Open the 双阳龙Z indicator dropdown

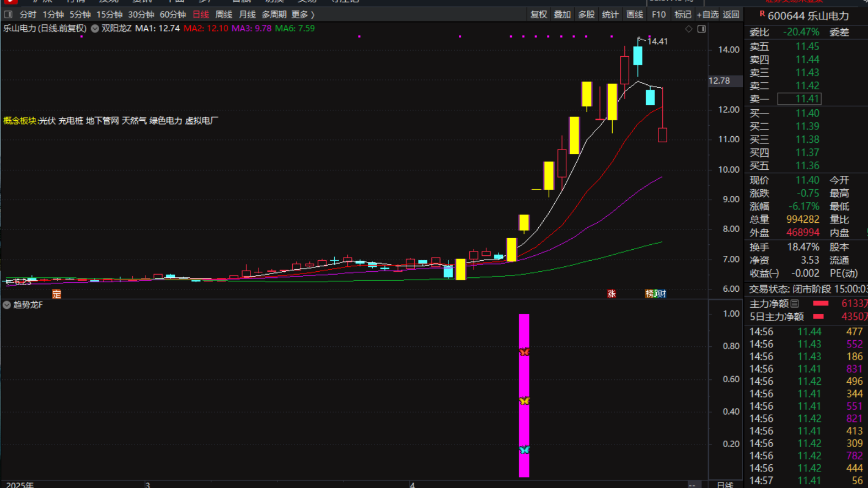point(95,29)
